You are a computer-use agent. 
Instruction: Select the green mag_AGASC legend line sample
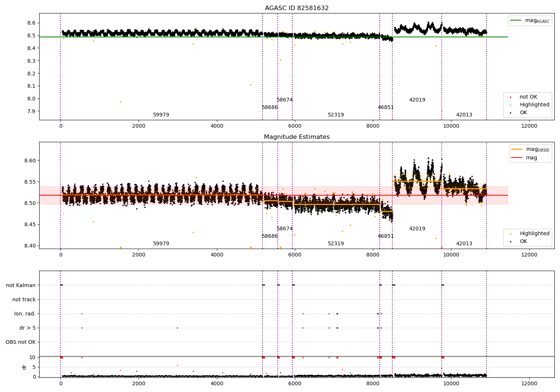point(516,21)
